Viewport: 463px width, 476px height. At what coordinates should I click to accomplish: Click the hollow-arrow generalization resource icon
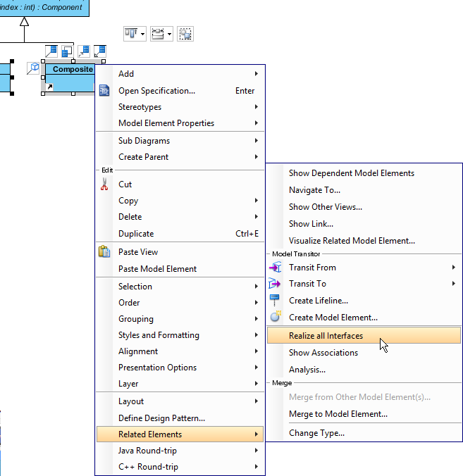99,51
